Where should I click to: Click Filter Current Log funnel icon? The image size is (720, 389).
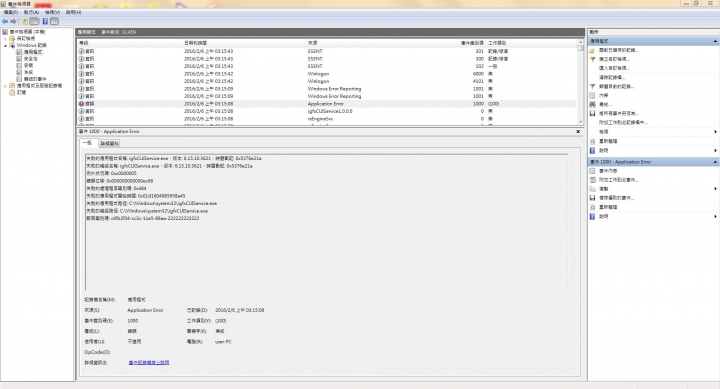coord(592,86)
